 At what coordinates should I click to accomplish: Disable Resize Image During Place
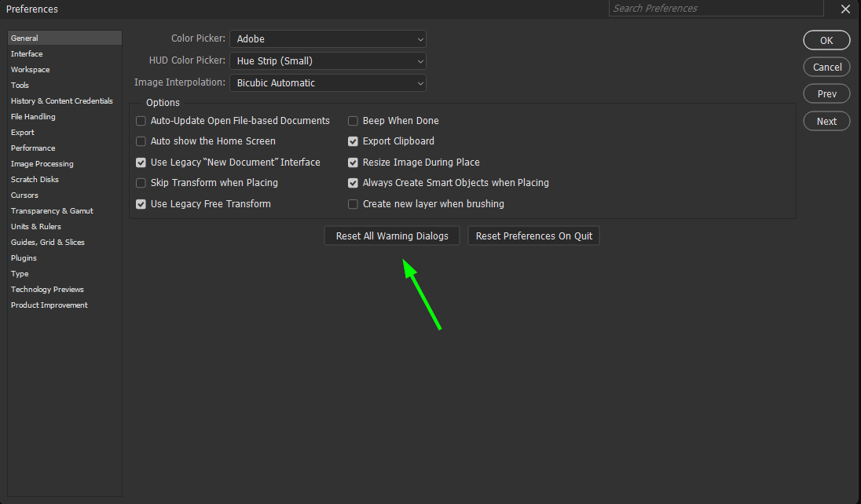point(353,162)
